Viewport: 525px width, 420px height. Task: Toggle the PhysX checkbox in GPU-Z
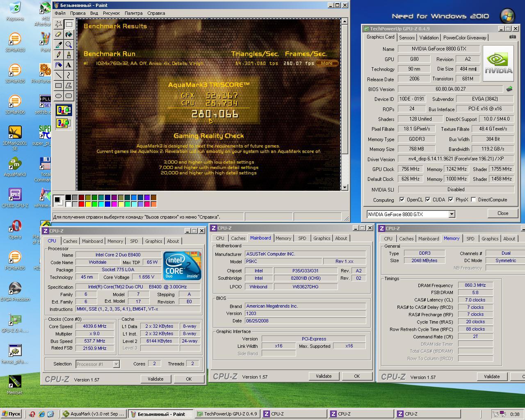click(x=451, y=200)
